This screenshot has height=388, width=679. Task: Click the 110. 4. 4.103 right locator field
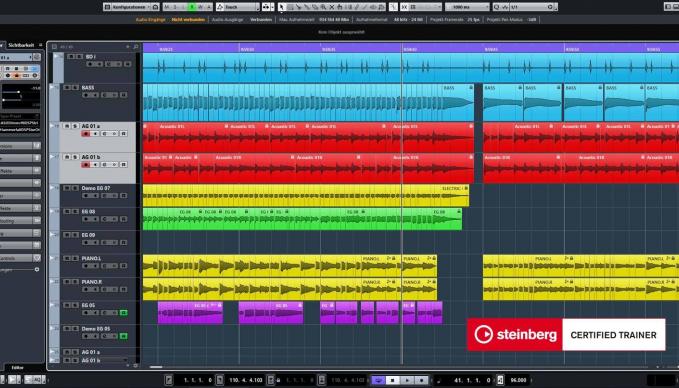click(x=246, y=380)
